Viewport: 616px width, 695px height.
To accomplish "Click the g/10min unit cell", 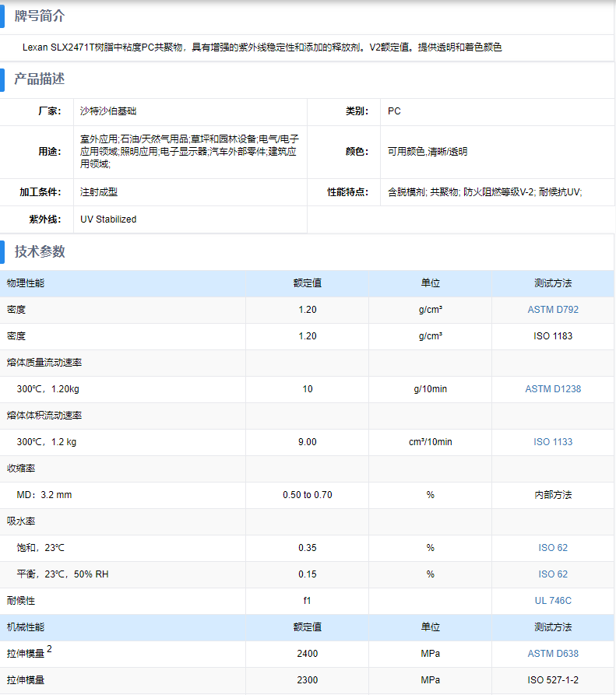I will 430,388.
